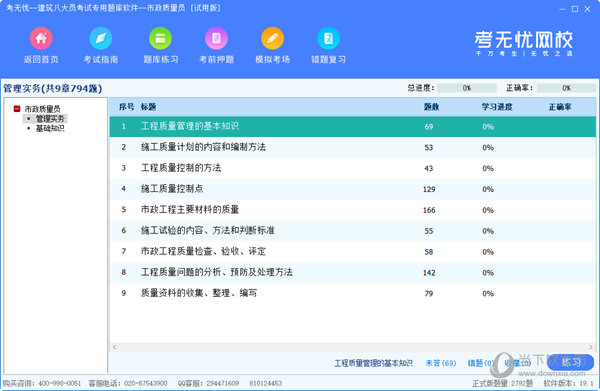Click the 题数 column header

point(431,107)
